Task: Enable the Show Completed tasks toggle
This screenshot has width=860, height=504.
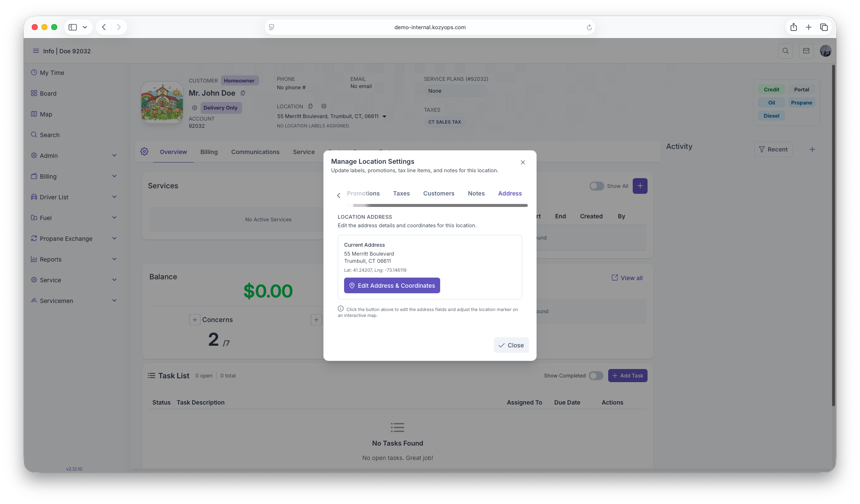Action: click(x=596, y=376)
